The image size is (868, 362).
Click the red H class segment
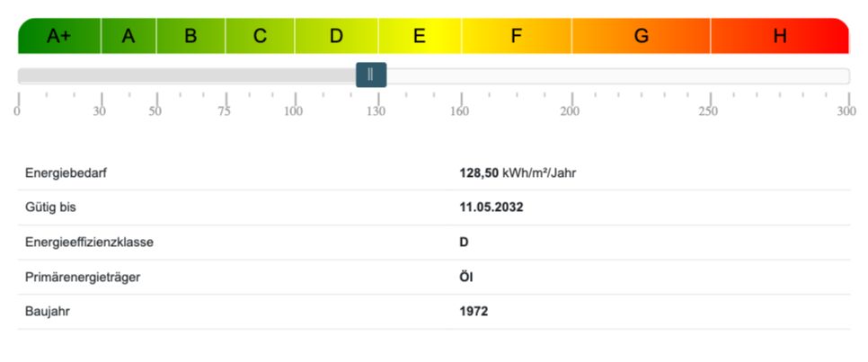780,36
